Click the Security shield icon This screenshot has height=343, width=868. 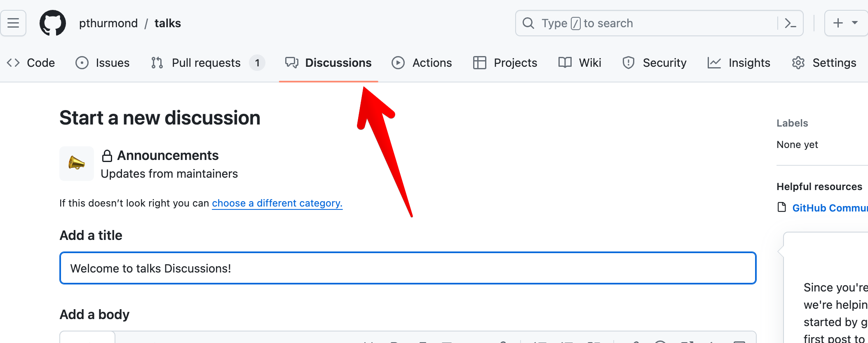[x=628, y=63]
